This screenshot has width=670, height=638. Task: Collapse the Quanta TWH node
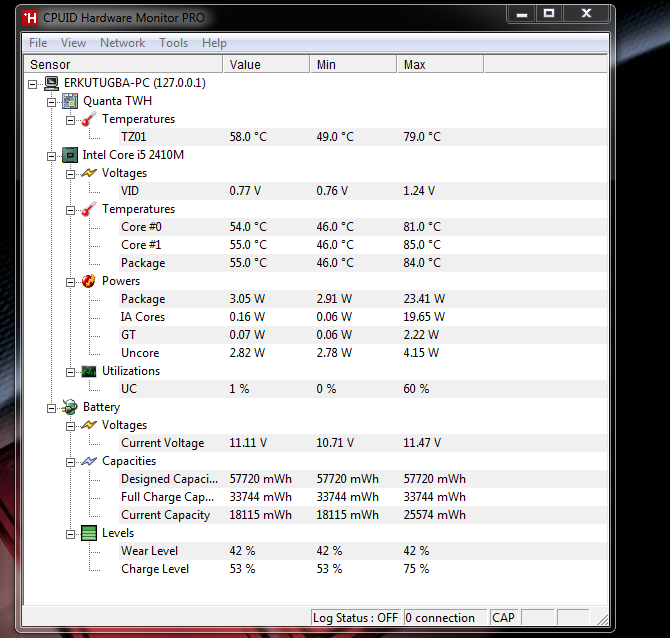51,102
